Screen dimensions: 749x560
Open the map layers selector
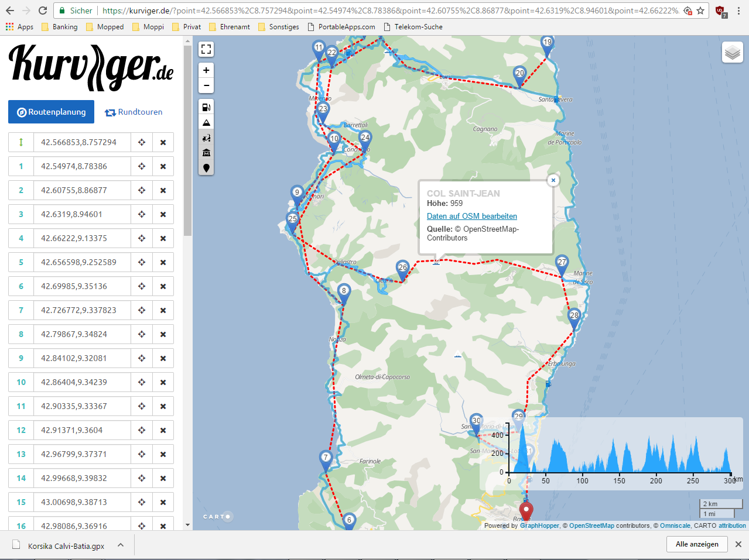(732, 53)
